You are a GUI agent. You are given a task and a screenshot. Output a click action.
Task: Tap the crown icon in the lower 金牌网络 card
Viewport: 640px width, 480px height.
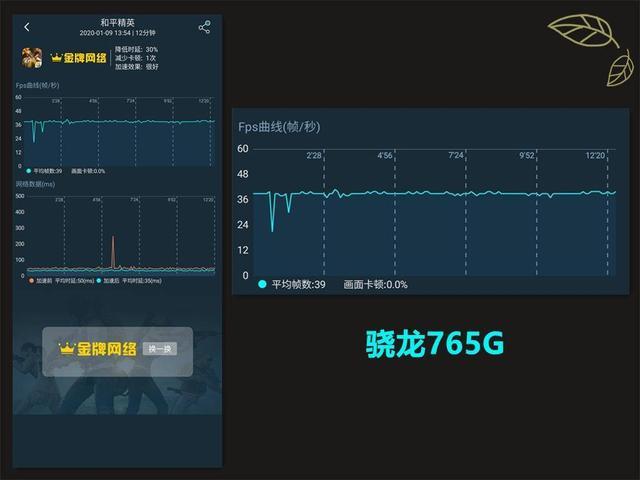pos(67,348)
